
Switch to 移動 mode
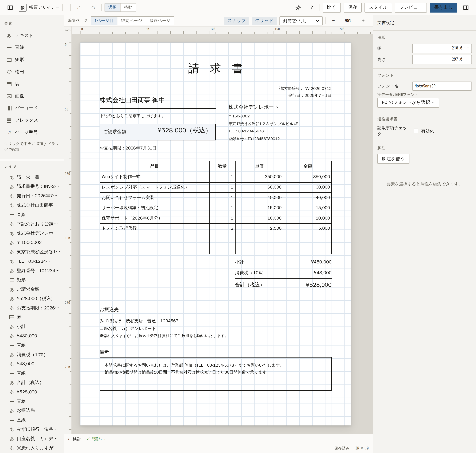click(x=128, y=7)
